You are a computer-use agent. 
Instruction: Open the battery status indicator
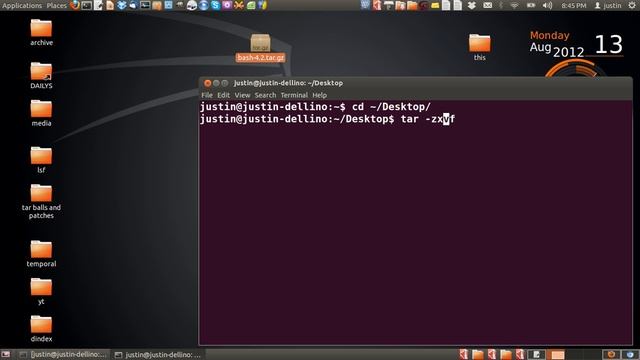click(x=531, y=5)
